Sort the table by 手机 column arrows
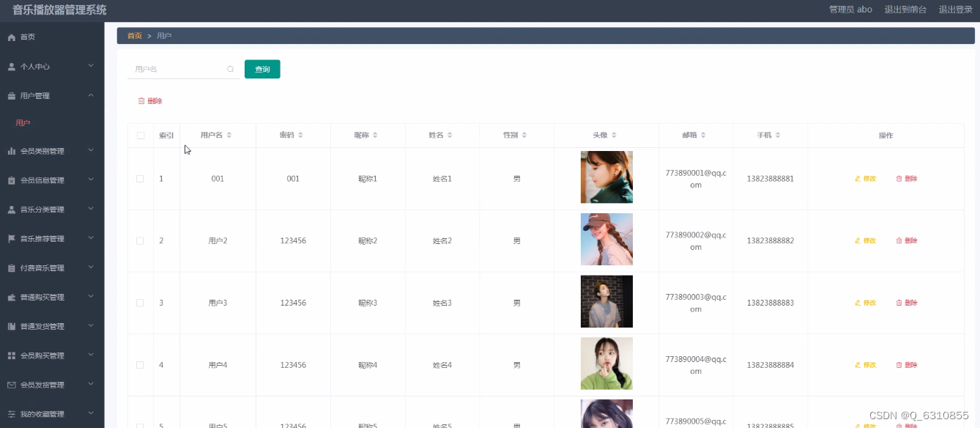980x428 pixels. coord(778,136)
